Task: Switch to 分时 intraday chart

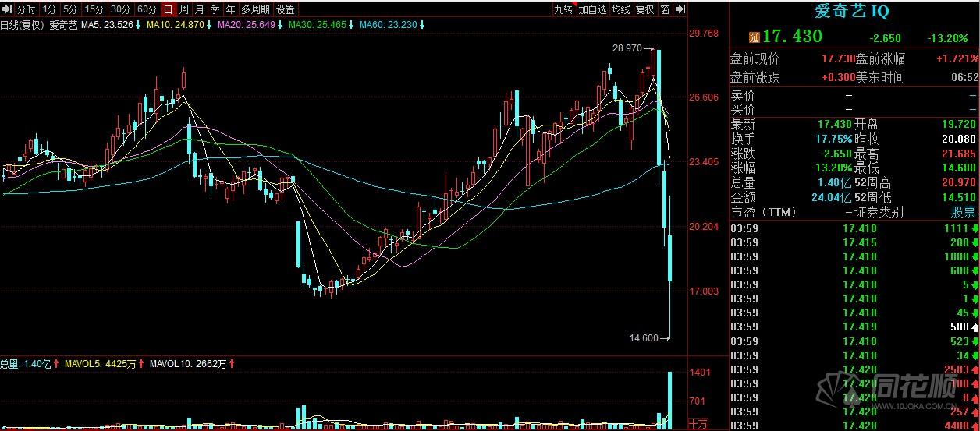Action: [27, 9]
